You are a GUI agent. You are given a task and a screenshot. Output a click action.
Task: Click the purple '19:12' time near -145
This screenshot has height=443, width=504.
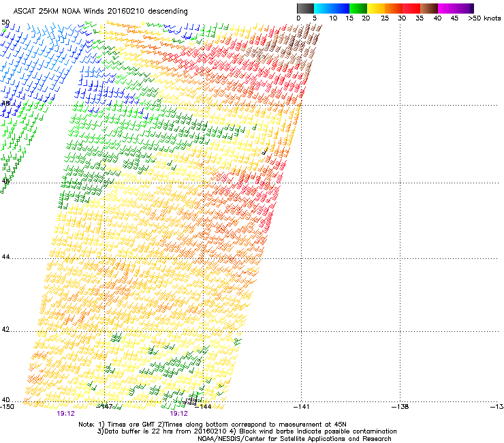(178, 414)
